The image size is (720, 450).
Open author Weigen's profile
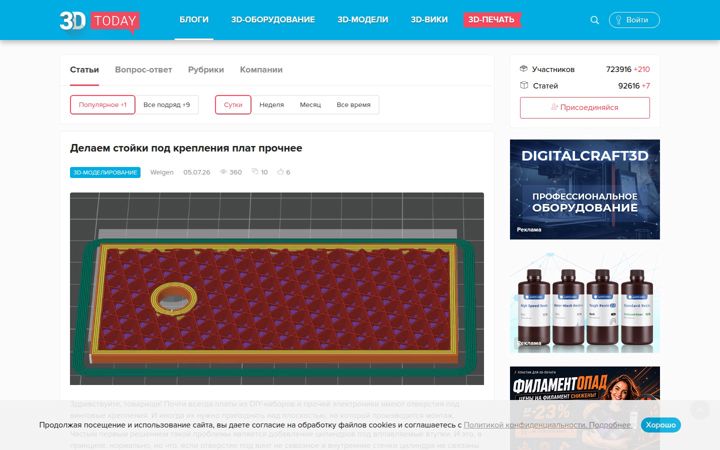pos(162,172)
